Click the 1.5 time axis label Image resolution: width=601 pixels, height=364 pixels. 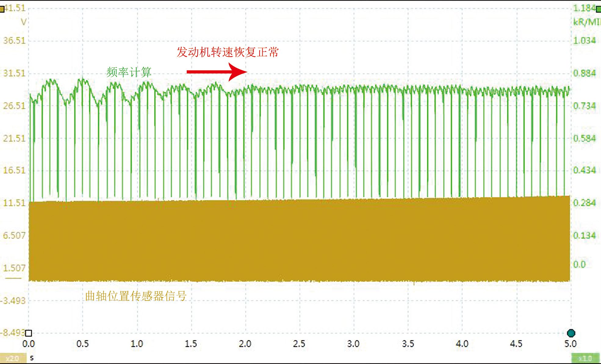(x=191, y=344)
